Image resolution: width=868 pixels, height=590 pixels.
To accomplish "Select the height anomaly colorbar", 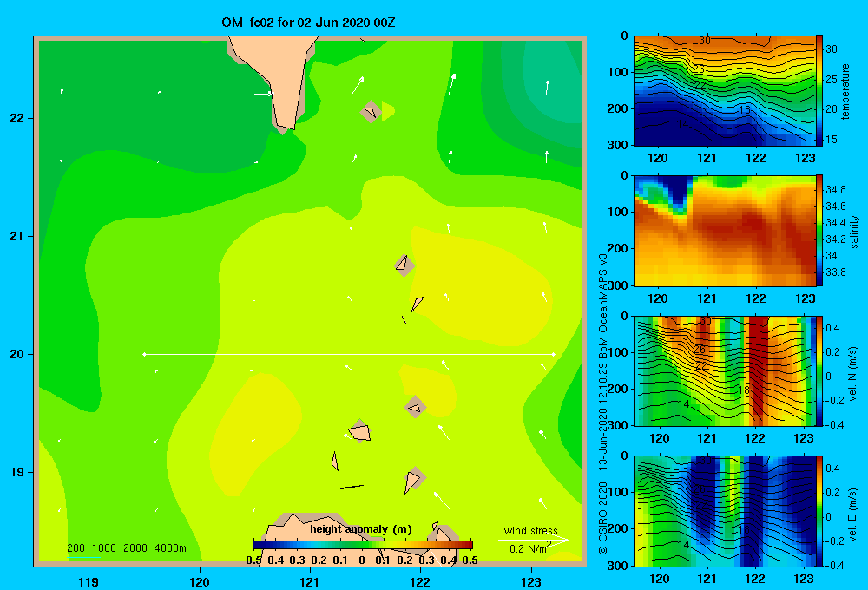I will click(363, 545).
